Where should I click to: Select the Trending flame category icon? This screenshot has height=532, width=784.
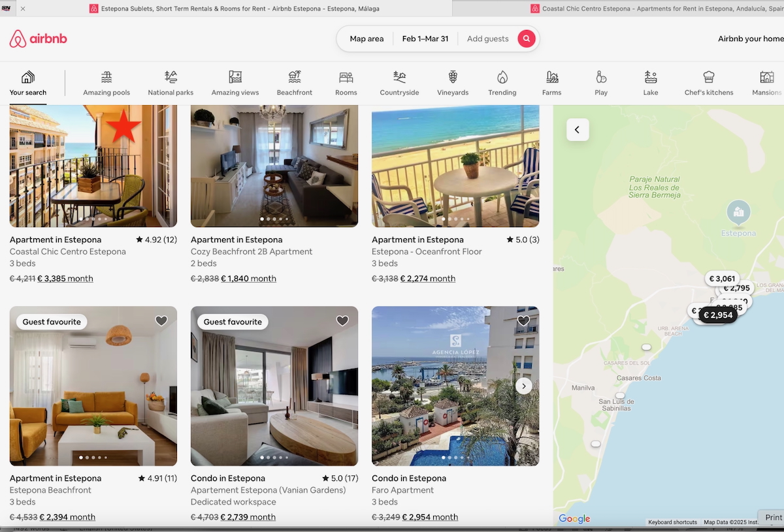[x=502, y=78]
